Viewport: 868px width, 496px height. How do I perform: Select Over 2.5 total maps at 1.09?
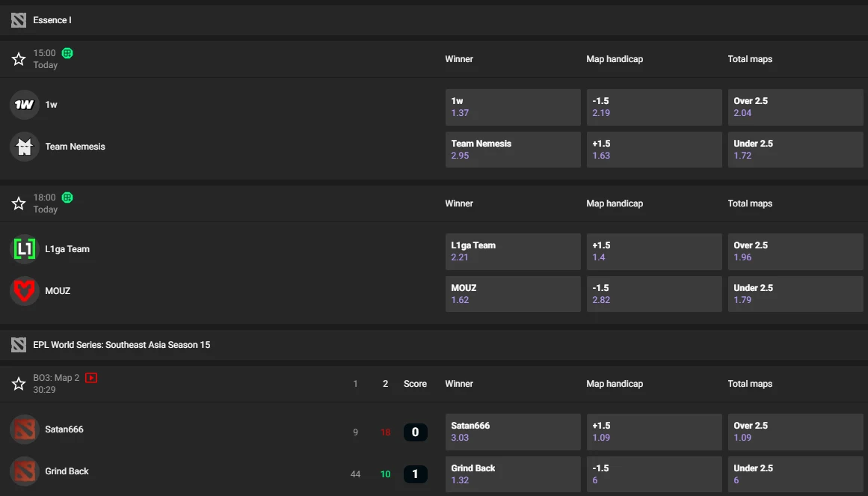(795, 432)
